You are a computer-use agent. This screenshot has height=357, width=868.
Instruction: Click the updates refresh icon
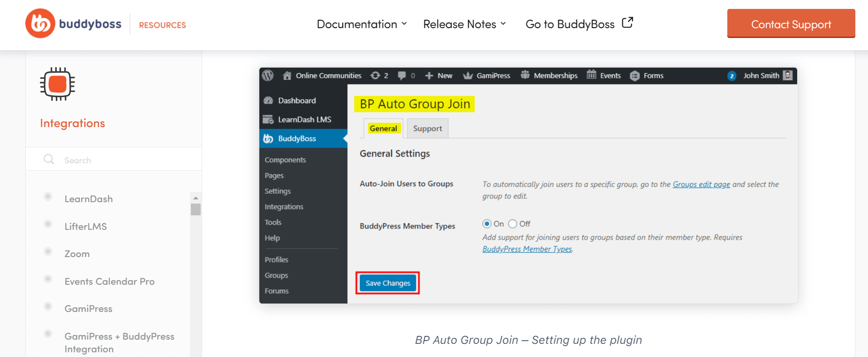375,76
